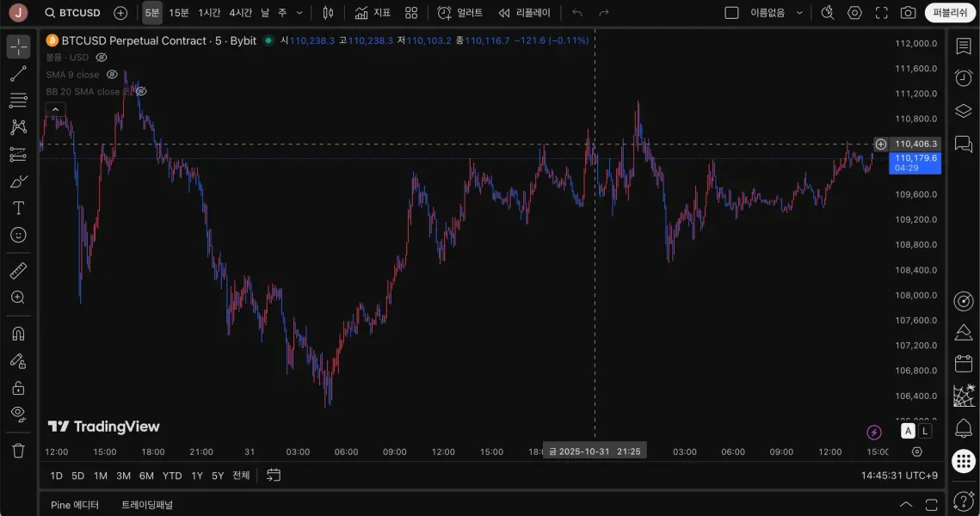This screenshot has height=516, width=980.
Task: Select the trend line drawing tool
Action: 18,74
